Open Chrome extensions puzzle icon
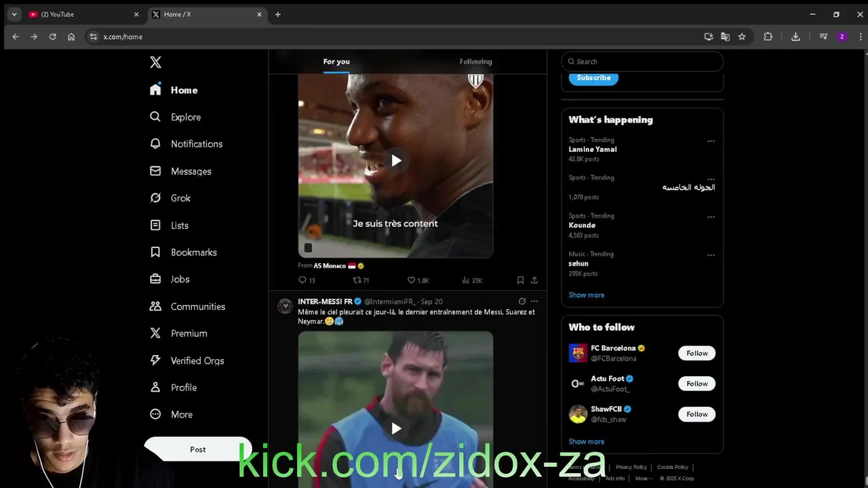This screenshot has width=868, height=488. [x=768, y=37]
